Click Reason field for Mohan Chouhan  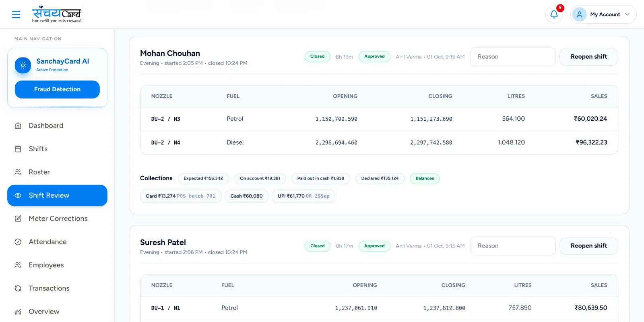point(513,57)
